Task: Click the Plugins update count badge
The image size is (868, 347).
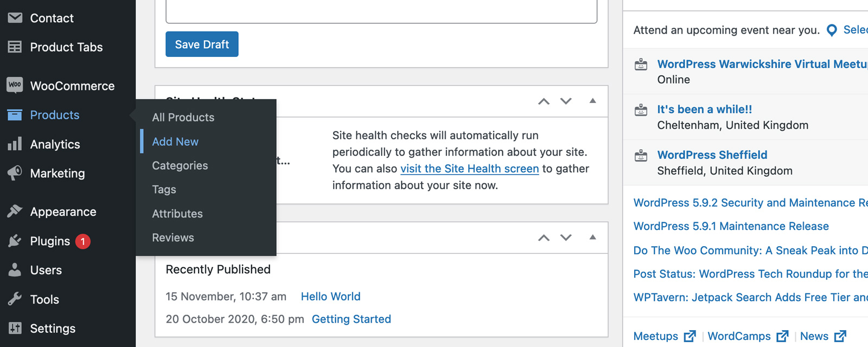Action: tap(82, 241)
